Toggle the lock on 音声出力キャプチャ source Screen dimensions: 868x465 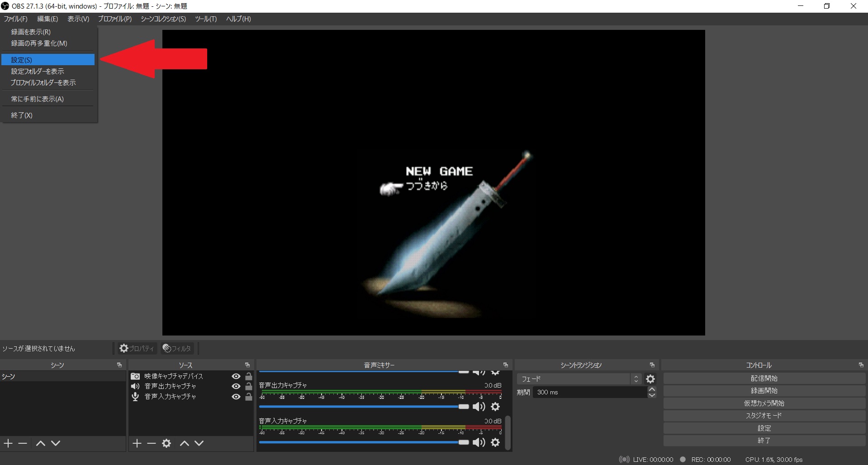249,386
